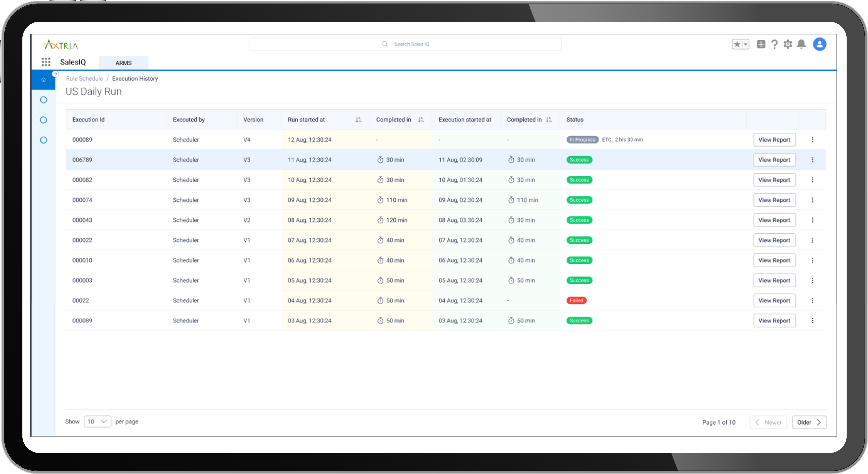Open rows per page dropdown
This screenshot has width=868, height=474.
[x=97, y=422]
